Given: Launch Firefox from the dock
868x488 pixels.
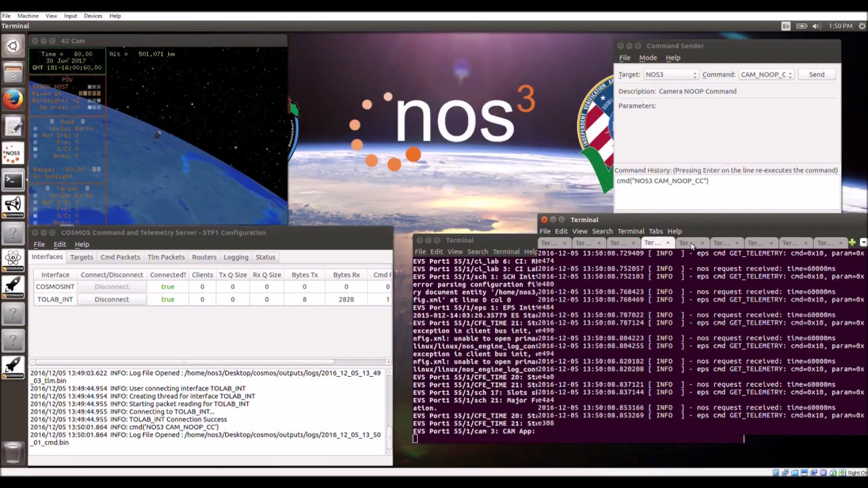Looking at the screenshot, I should tap(13, 99).
